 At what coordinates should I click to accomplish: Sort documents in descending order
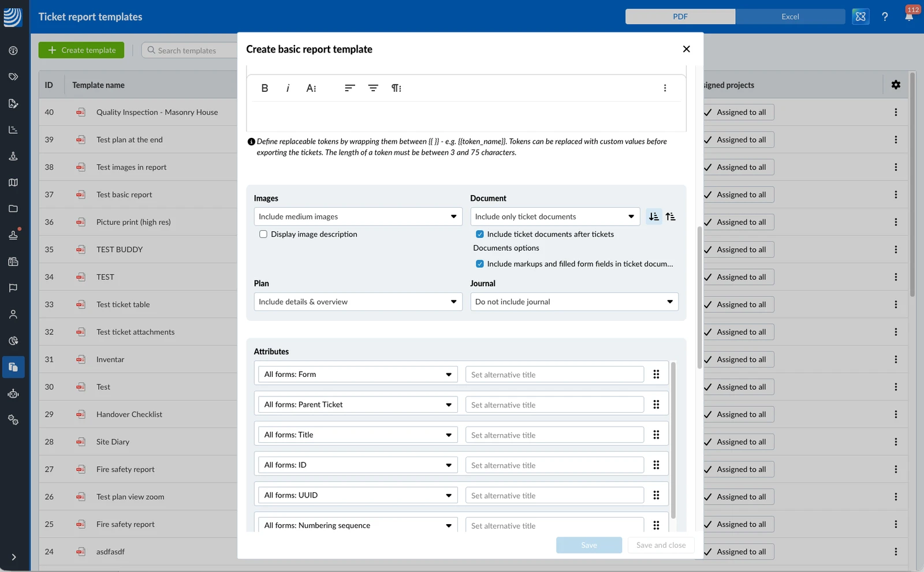[x=670, y=216]
